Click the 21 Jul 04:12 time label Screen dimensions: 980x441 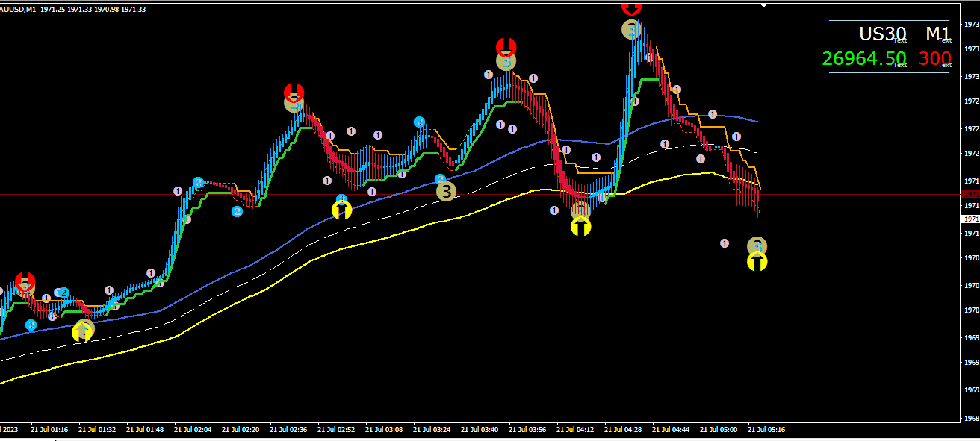click(x=575, y=430)
